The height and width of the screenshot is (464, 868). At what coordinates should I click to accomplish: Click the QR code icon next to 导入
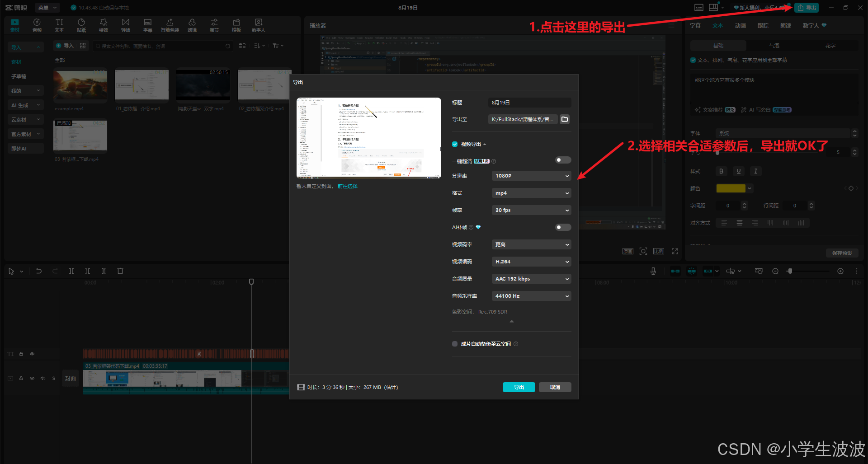point(83,46)
